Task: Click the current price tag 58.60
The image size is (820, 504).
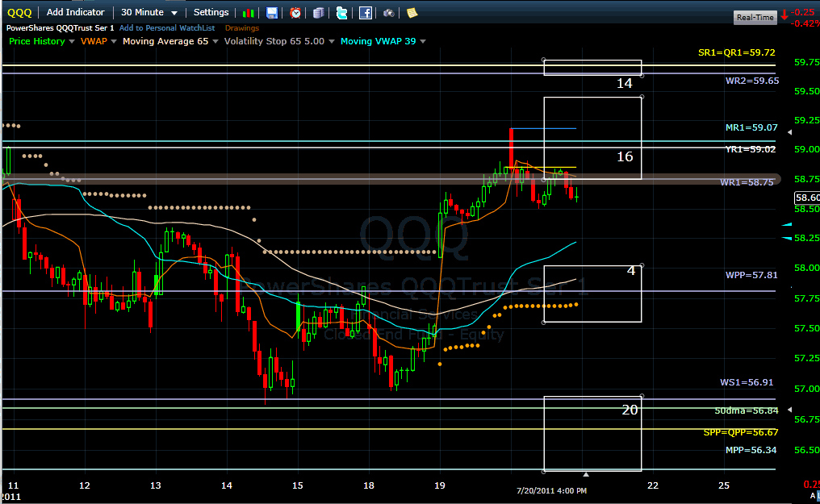Action: coord(807,198)
